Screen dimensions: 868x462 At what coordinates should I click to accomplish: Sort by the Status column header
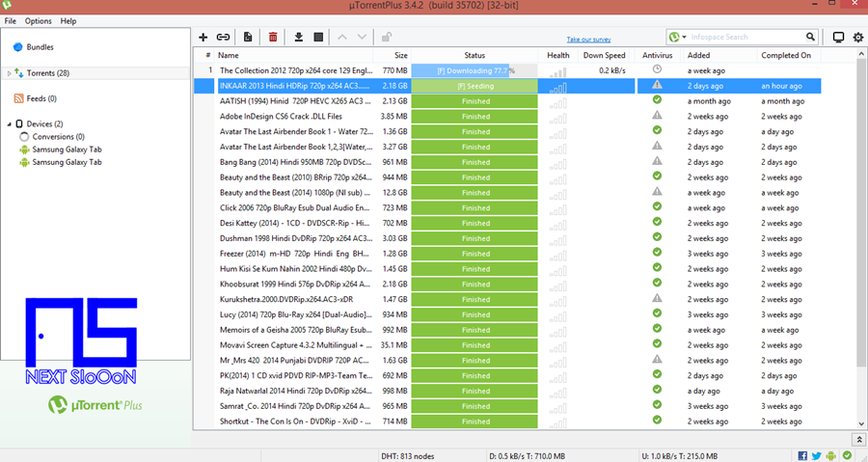pos(475,55)
